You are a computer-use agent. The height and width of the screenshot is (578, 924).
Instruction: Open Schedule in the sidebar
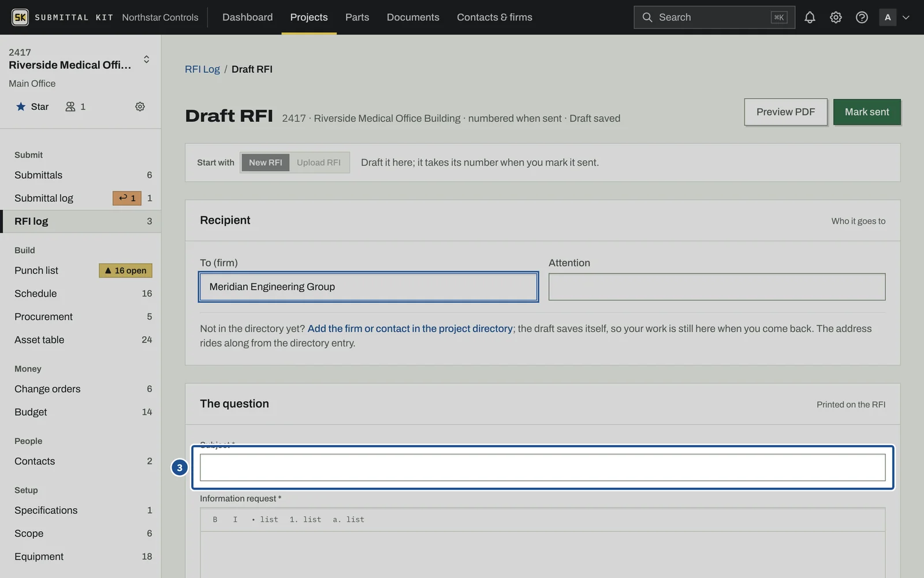click(81, 294)
